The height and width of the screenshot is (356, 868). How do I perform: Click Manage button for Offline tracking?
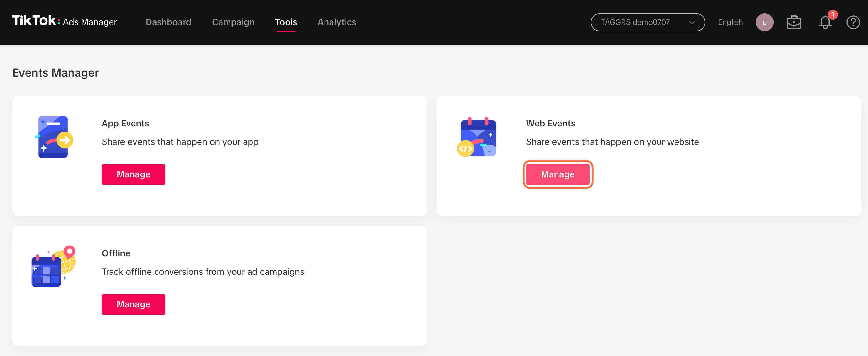point(133,304)
